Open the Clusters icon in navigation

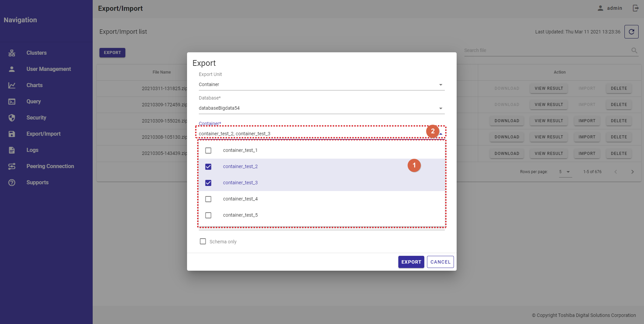[12, 53]
